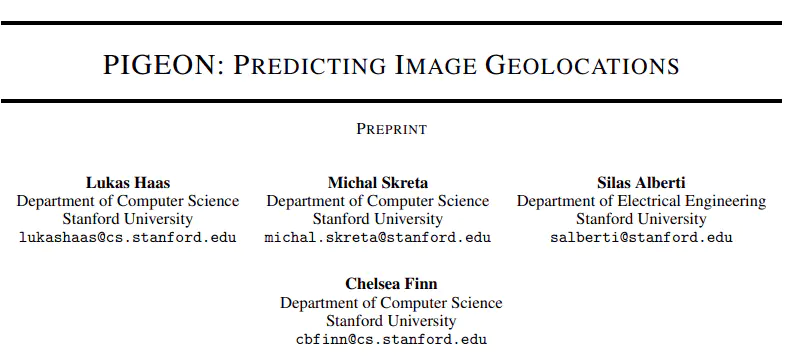The image size is (798, 363).
Task: Click Stanford University under Silas Alberti
Action: [x=641, y=219]
